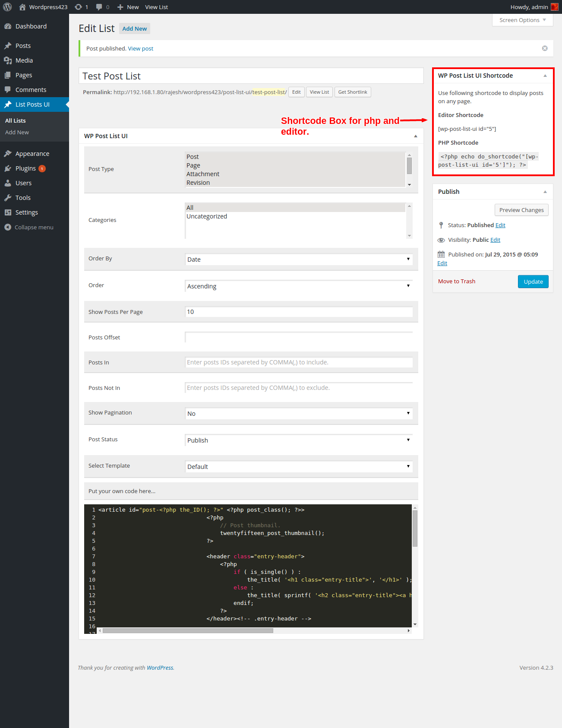Collapse the Publish meta box

pyautogui.click(x=545, y=192)
